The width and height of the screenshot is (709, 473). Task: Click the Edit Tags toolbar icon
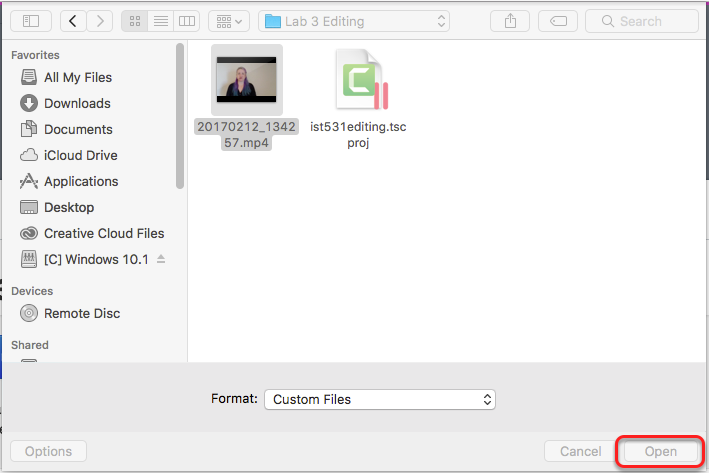point(557,20)
